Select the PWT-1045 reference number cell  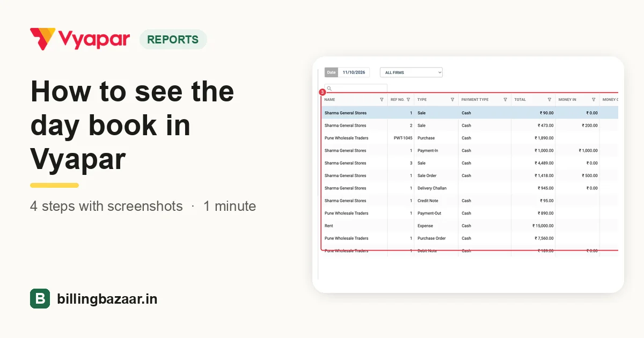[x=403, y=138]
